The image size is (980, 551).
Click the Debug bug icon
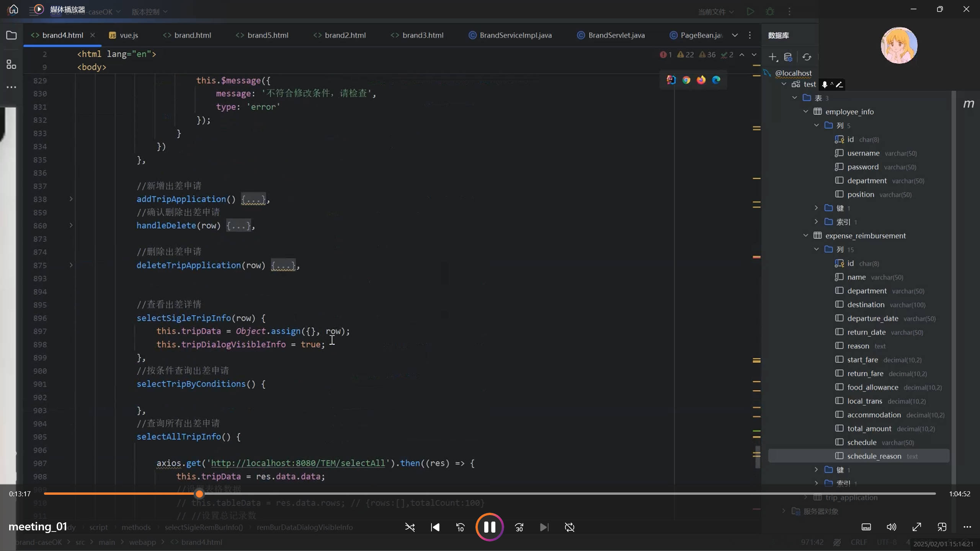[x=770, y=11]
